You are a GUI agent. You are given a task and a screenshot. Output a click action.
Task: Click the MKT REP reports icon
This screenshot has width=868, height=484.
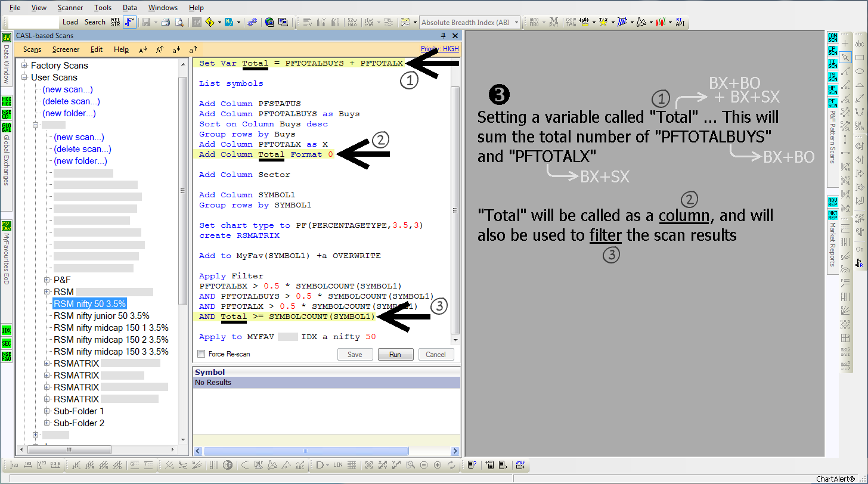832,214
